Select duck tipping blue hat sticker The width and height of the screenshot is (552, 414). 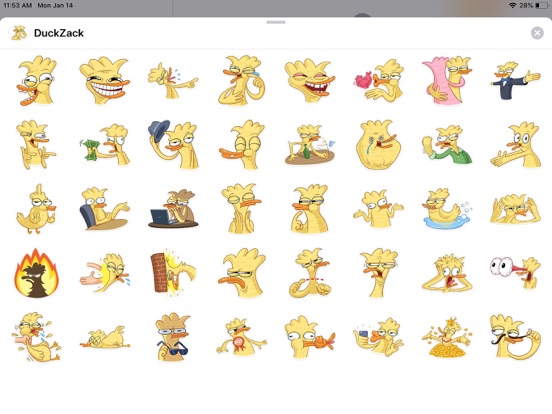[x=173, y=145]
